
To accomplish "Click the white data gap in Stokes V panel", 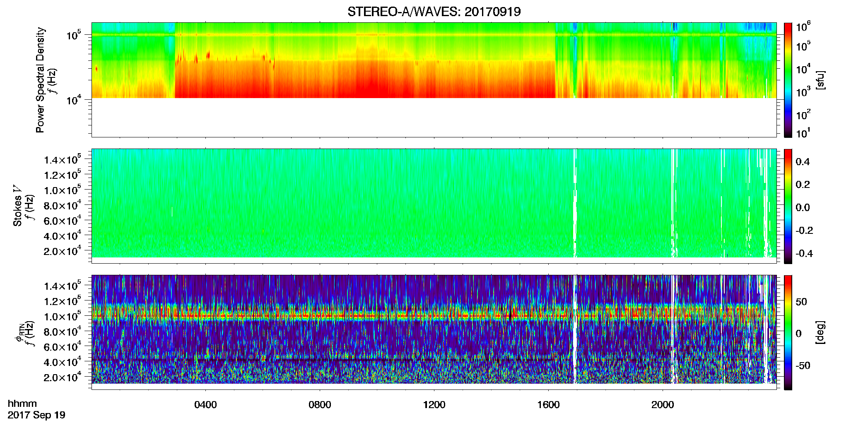I will pos(575,203).
